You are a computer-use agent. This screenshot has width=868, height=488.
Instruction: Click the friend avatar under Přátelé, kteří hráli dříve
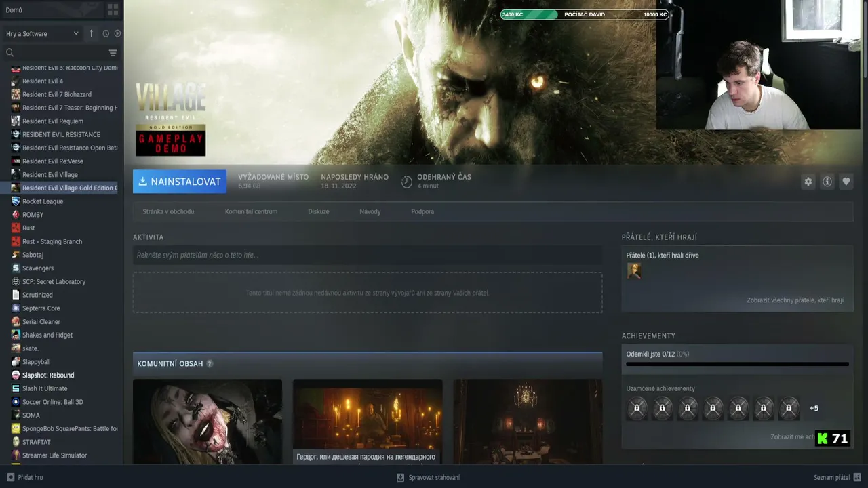click(x=634, y=271)
